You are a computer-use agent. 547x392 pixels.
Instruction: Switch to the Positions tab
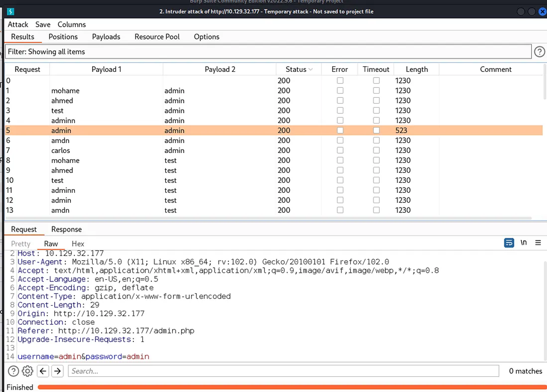pyautogui.click(x=63, y=37)
